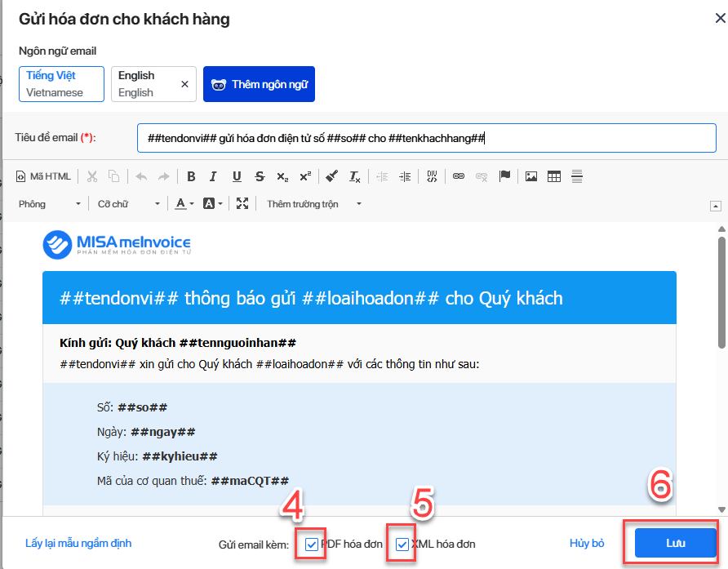This screenshot has height=569, width=728.
Task: Open the Thêm trường trộn dropdown
Action: pyautogui.click(x=313, y=204)
